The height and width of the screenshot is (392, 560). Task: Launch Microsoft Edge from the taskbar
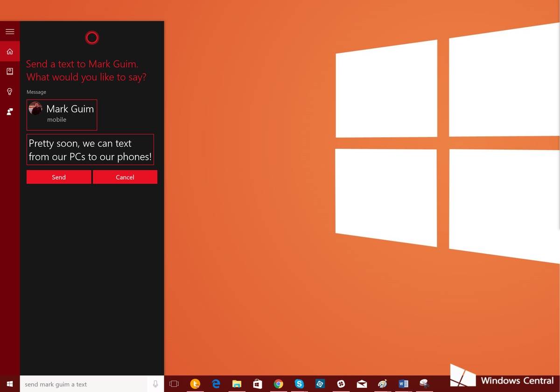[216, 384]
